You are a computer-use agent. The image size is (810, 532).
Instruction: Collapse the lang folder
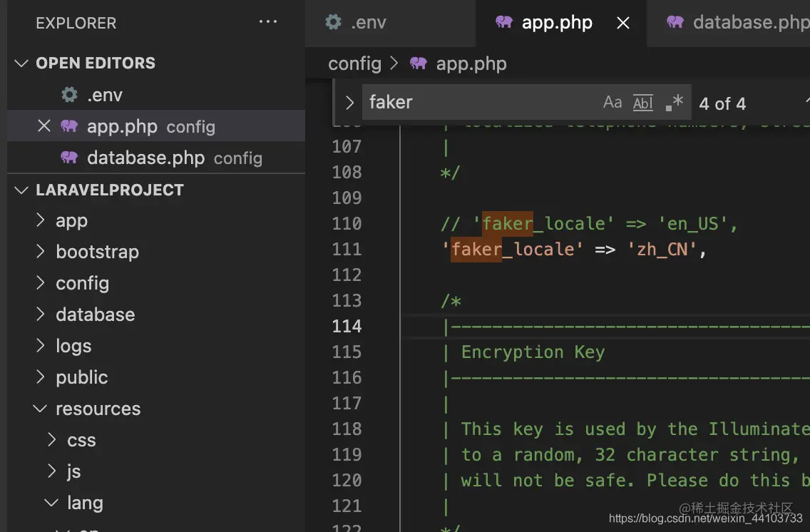[51, 503]
